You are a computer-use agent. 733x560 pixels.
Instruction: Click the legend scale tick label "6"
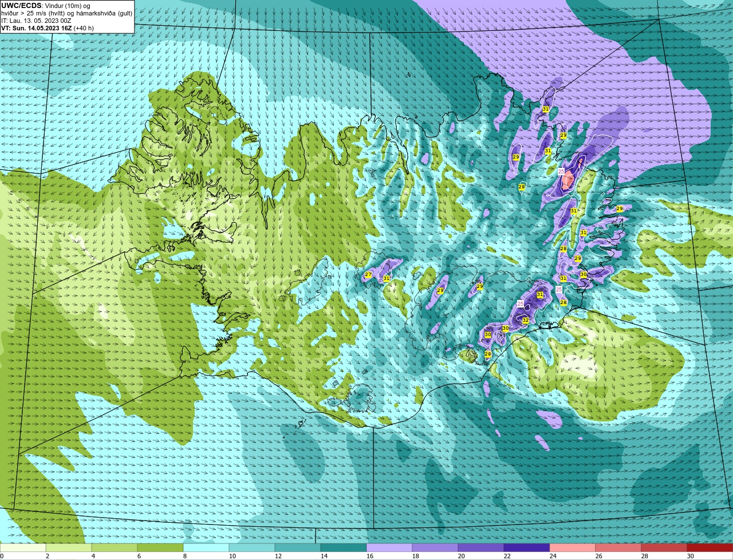pyautogui.click(x=139, y=556)
